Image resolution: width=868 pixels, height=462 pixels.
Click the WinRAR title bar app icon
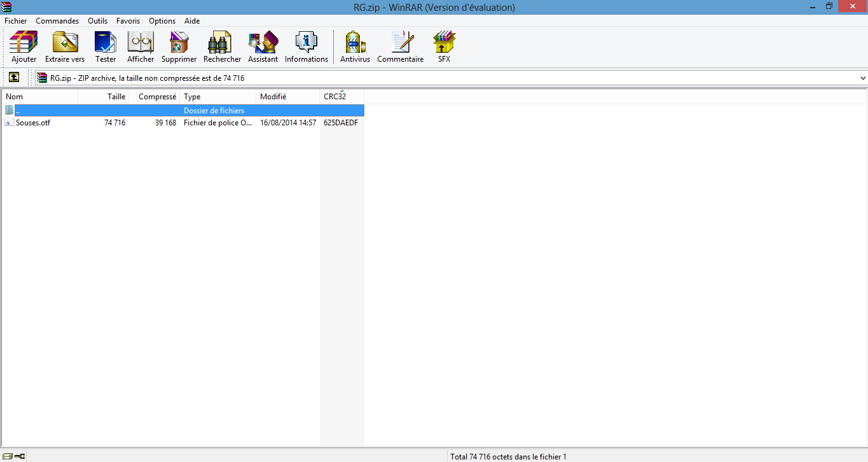pyautogui.click(x=7, y=6)
